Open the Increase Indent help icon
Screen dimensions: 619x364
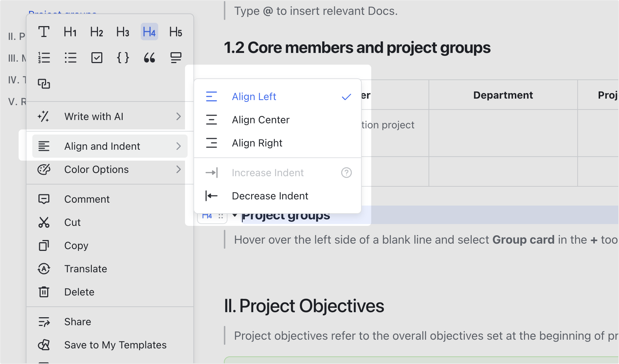pyautogui.click(x=347, y=173)
